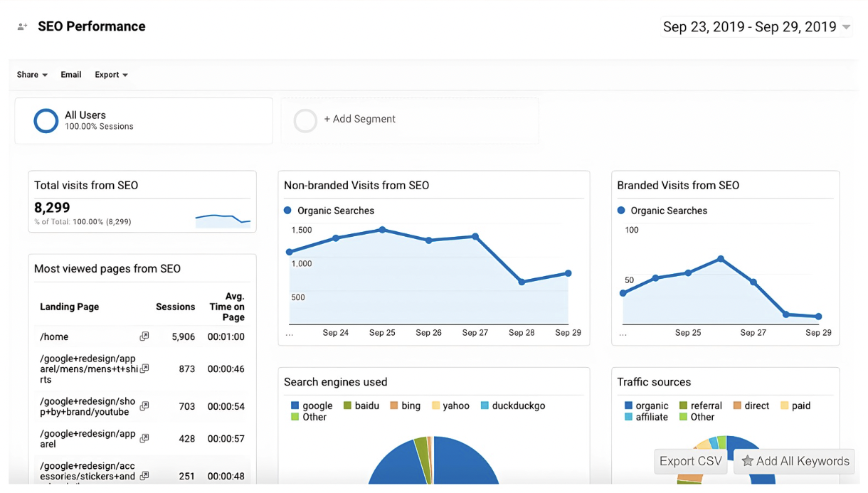868x493 pixels.
Task: Click the 251 sessions value
Action: [x=186, y=476]
